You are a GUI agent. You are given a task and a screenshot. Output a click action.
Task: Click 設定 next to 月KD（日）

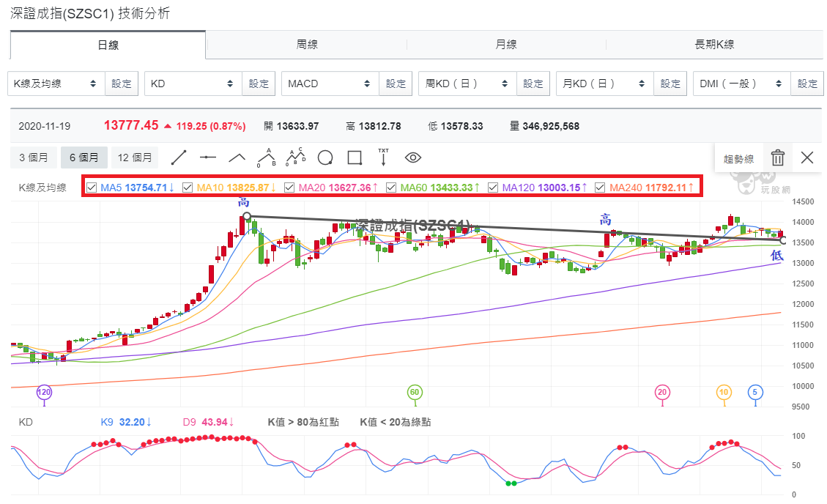(670, 84)
